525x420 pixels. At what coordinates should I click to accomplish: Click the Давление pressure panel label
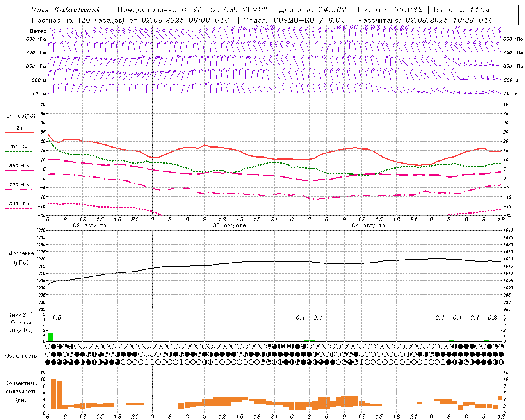[x=21, y=253]
